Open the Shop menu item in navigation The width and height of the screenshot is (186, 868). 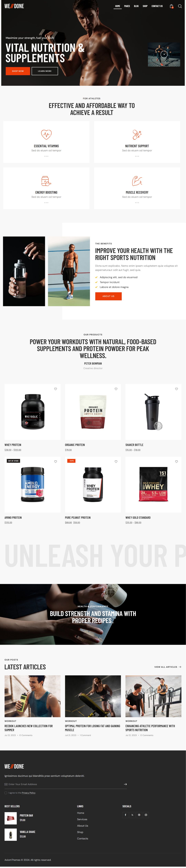(x=145, y=6)
